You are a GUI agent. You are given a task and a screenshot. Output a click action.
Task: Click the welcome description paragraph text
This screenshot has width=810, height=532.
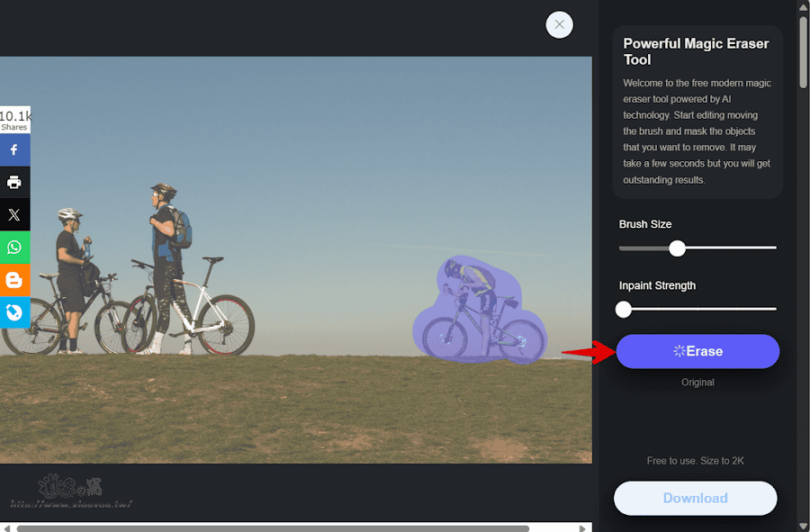pos(697,131)
